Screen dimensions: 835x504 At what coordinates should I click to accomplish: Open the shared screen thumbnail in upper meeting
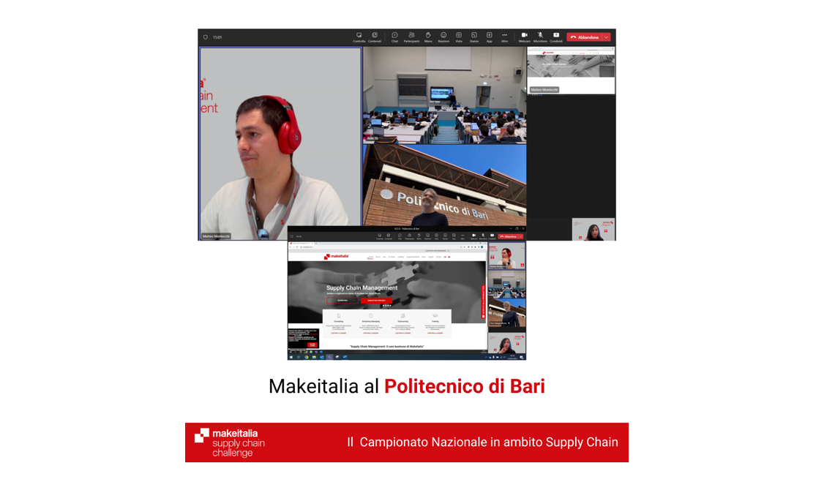click(x=571, y=71)
